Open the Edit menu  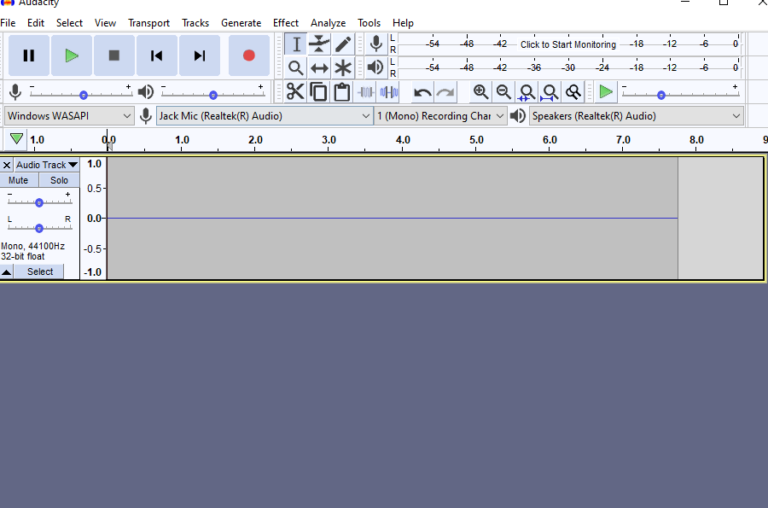click(x=35, y=23)
